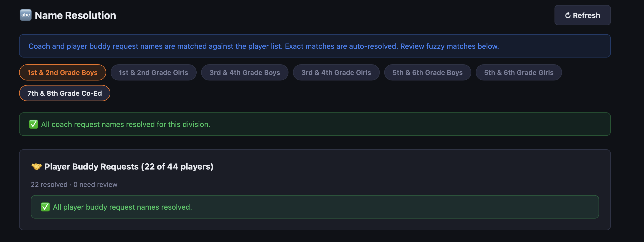Click "All player buddy request names resolved" text
Screen dimensions: 644x242
click(x=122, y=207)
